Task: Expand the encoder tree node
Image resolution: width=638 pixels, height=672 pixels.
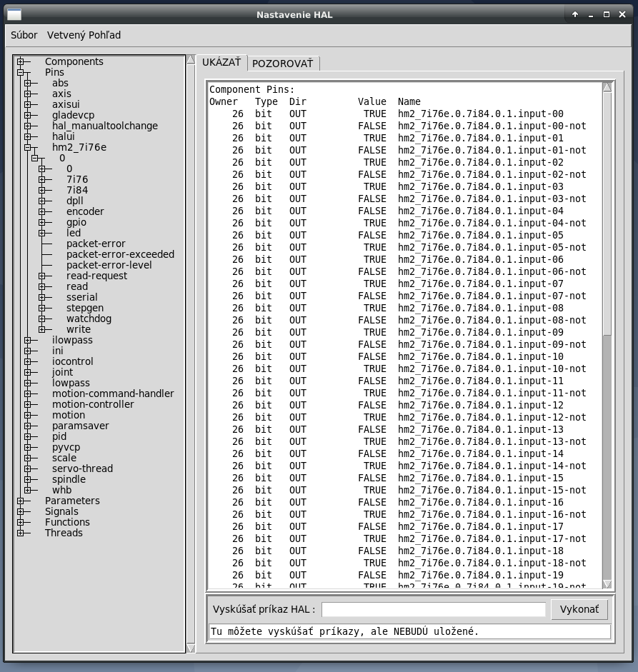Action: point(42,211)
